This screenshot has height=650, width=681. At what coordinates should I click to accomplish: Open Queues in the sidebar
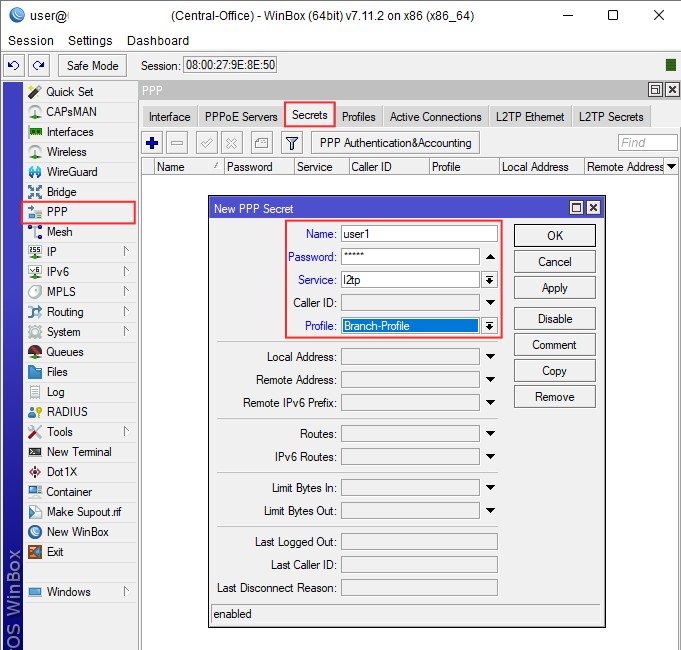[x=65, y=352]
